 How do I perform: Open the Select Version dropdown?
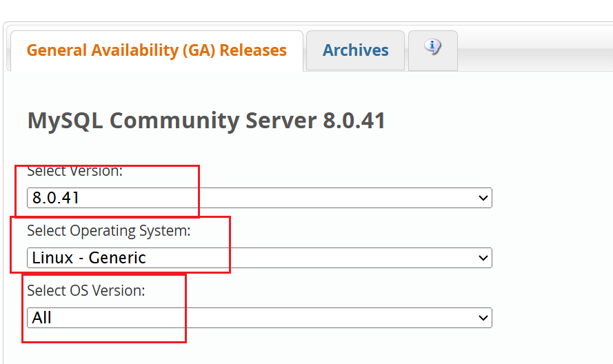[x=259, y=198]
